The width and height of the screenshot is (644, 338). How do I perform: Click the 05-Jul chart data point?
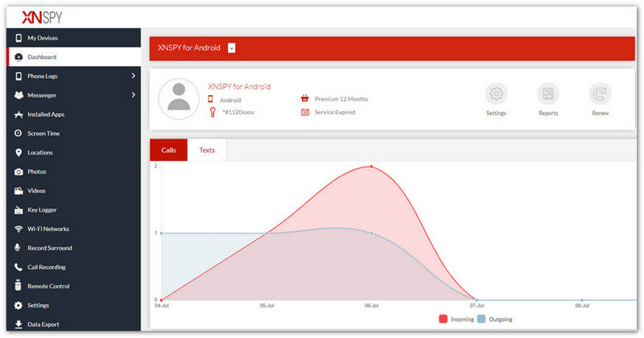coord(266,233)
